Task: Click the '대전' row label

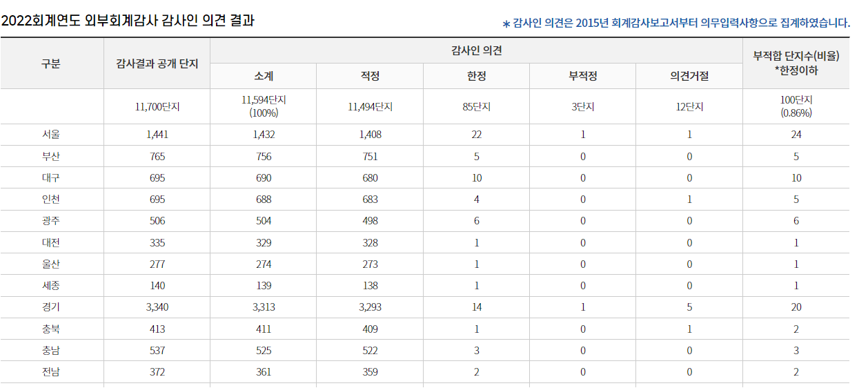Action: pyautogui.click(x=51, y=243)
